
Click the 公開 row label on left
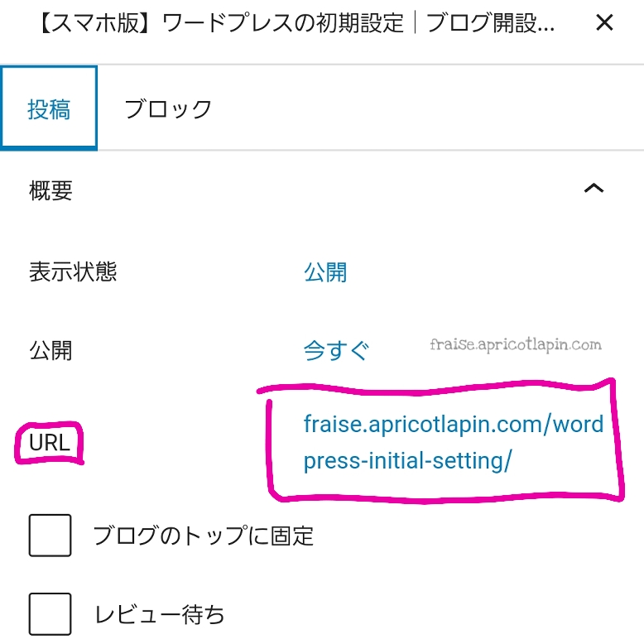tap(50, 350)
